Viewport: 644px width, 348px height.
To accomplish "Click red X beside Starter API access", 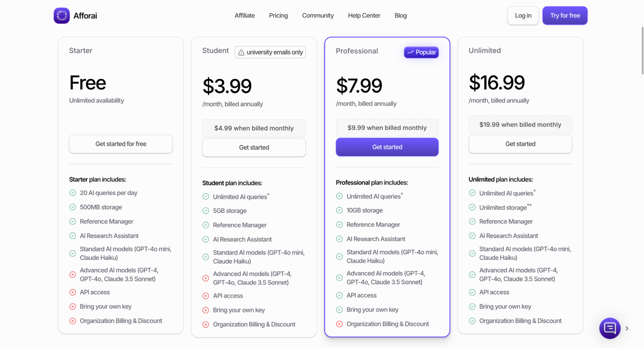I will pyautogui.click(x=73, y=292).
